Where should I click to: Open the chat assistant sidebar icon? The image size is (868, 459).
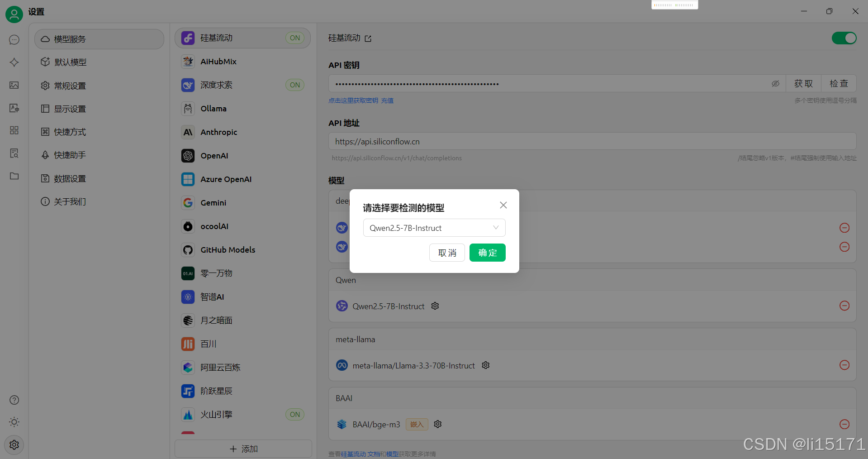click(14, 40)
